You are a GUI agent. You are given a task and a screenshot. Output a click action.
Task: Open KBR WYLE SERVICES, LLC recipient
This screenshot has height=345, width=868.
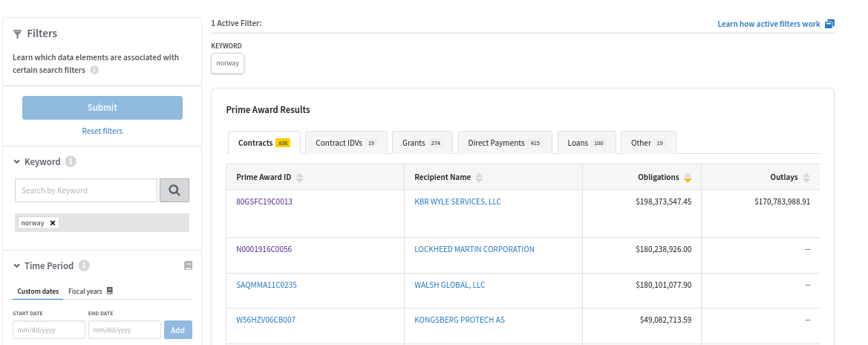pos(458,202)
